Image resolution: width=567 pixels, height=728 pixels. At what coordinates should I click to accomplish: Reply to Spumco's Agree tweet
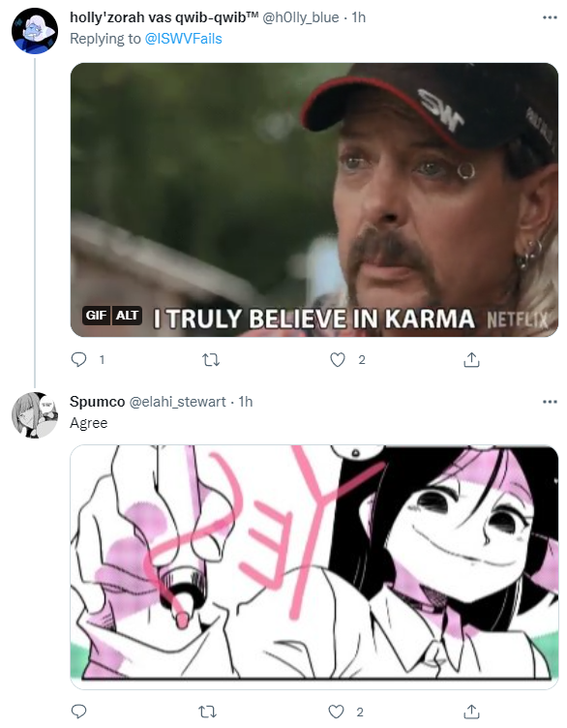point(79,712)
